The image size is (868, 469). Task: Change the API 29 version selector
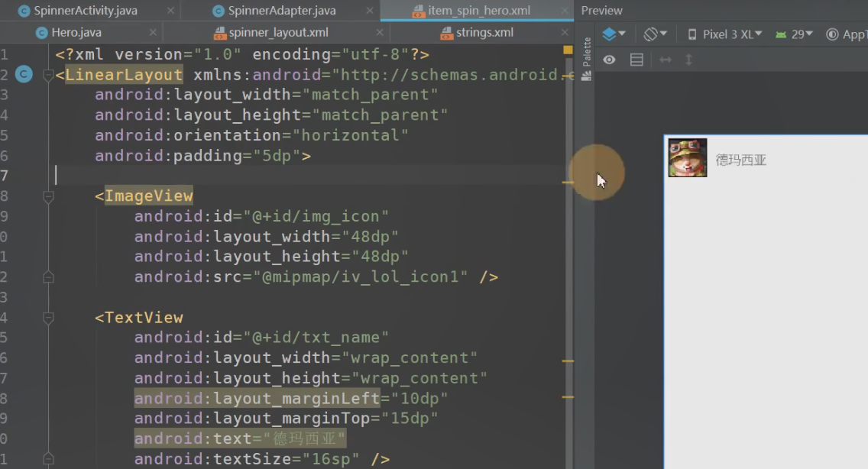coord(795,34)
